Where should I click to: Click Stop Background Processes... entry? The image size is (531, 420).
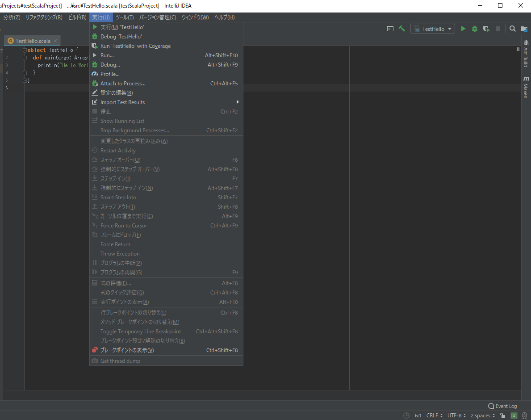click(x=166, y=130)
